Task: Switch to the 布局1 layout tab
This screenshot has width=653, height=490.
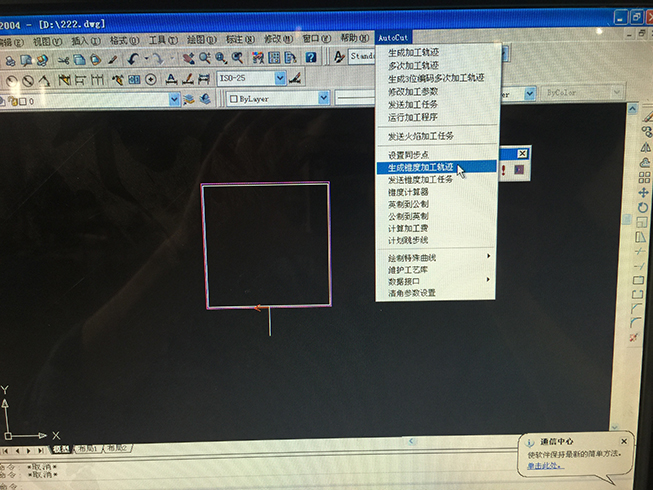Action: point(89,450)
